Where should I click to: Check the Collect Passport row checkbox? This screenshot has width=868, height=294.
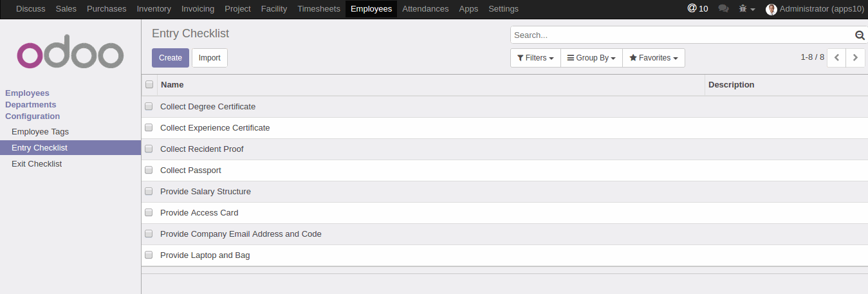[149, 170]
